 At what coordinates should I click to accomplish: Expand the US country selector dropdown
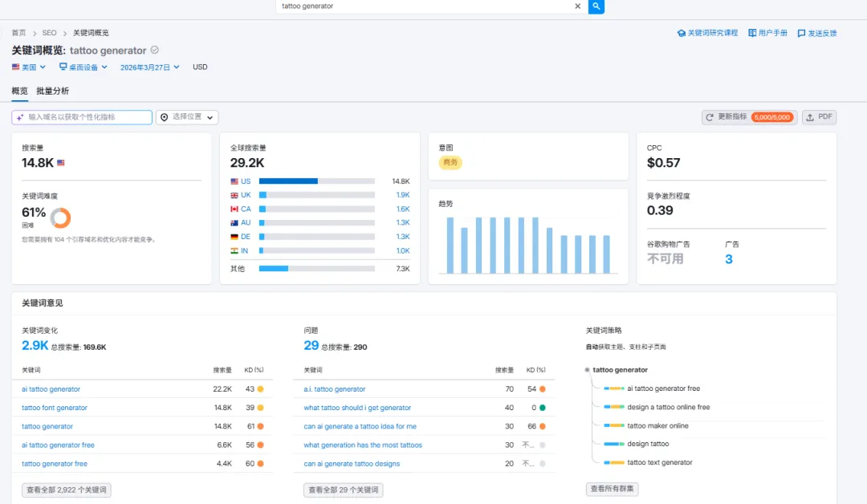click(29, 67)
